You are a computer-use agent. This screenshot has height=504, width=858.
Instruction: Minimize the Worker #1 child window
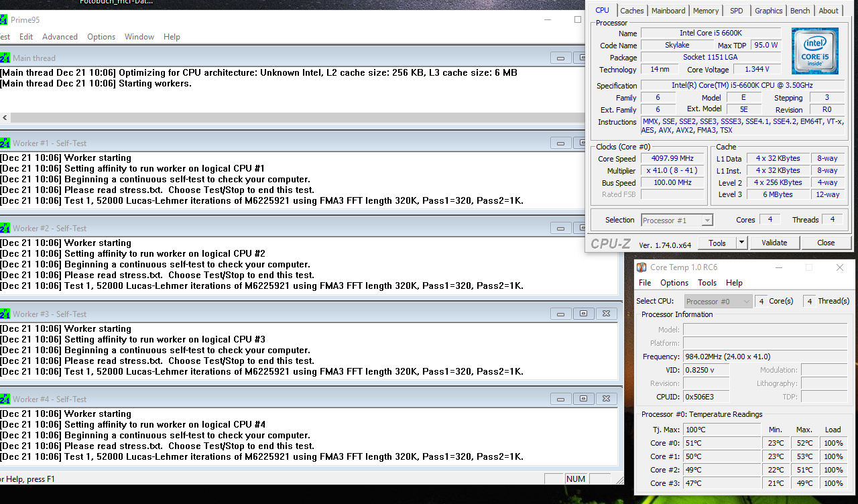[561, 143]
